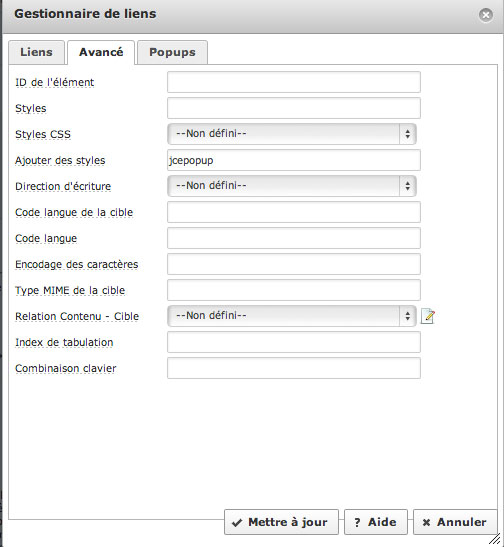Open the relation editor pencil icon
Screen dimensions: 504x547
click(x=428, y=316)
